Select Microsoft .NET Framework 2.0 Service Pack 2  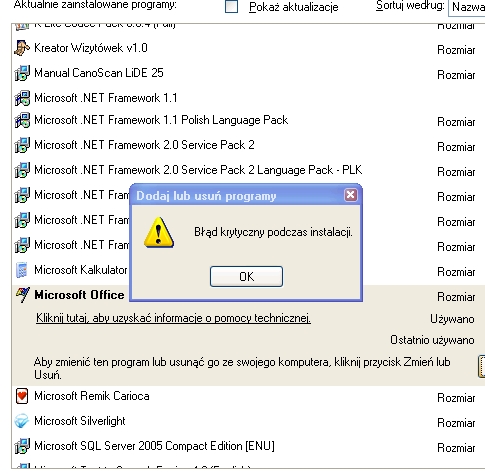pos(245,145)
